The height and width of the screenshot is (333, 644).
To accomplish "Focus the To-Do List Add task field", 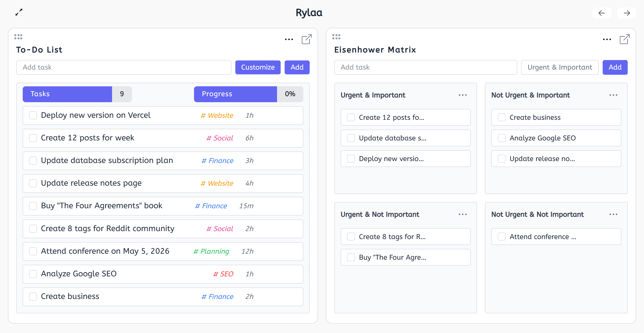I will 124,67.
